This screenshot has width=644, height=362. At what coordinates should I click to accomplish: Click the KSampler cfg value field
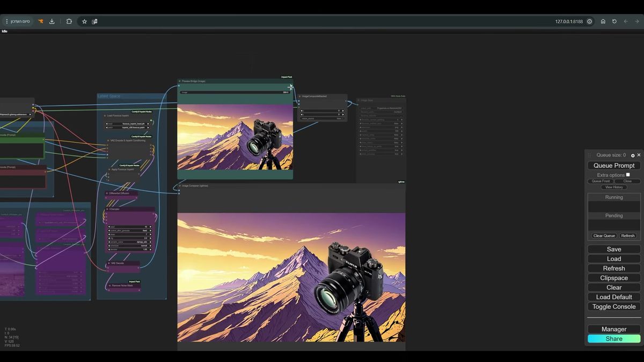pos(129,238)
